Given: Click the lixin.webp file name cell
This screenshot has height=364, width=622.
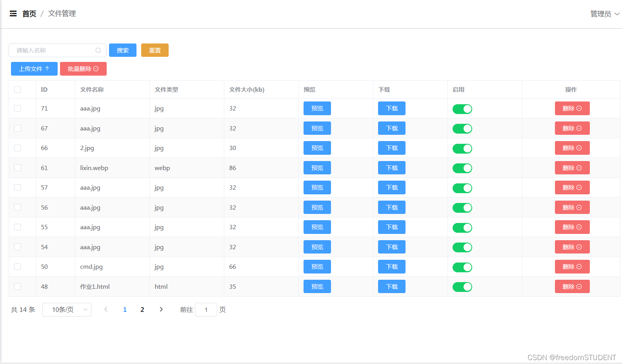Looking at the screenshot, I should pyautogui.click(x=94, y=168).
